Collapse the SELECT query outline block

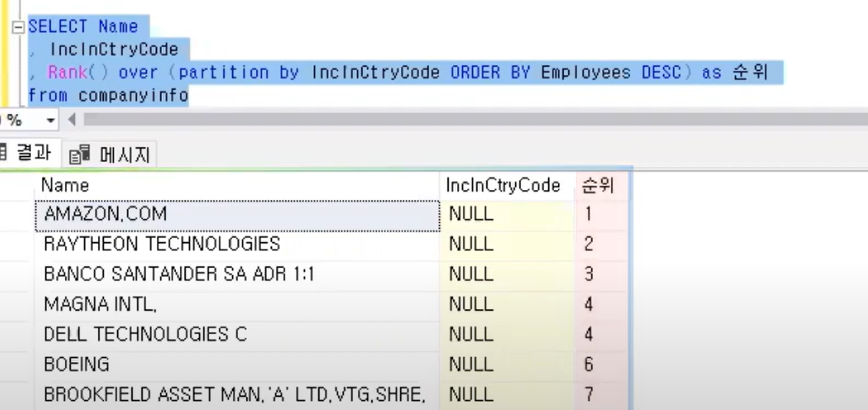[x=18, y=27]
